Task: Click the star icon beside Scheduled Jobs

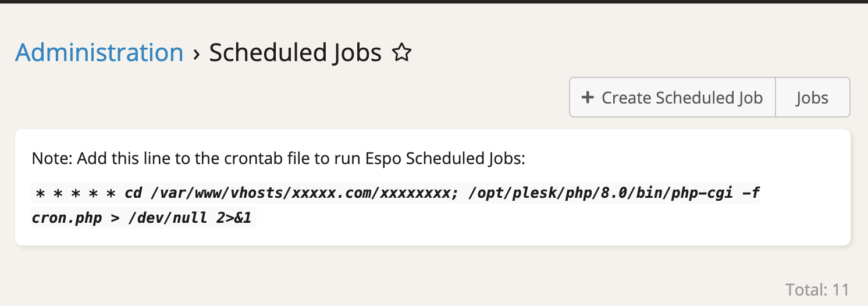Action: 401,54
